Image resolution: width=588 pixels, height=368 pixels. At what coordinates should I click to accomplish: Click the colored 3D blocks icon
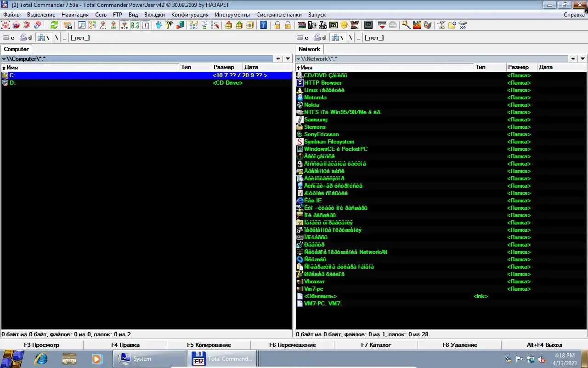tap(180, 25)
